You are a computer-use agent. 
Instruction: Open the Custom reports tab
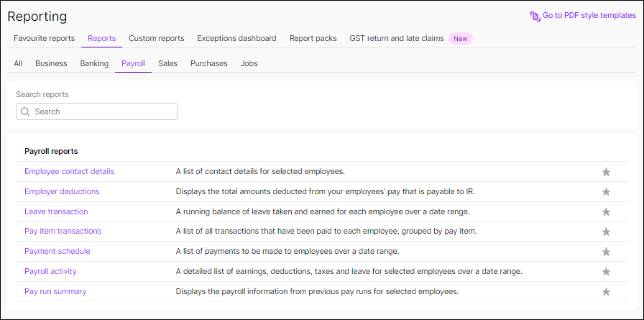point(156,38)
